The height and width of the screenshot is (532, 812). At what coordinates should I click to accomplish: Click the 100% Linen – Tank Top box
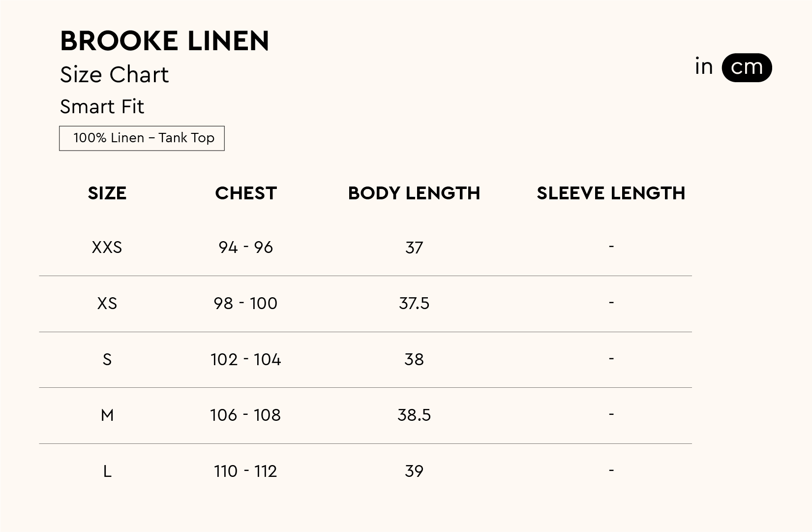coord(142,138)
